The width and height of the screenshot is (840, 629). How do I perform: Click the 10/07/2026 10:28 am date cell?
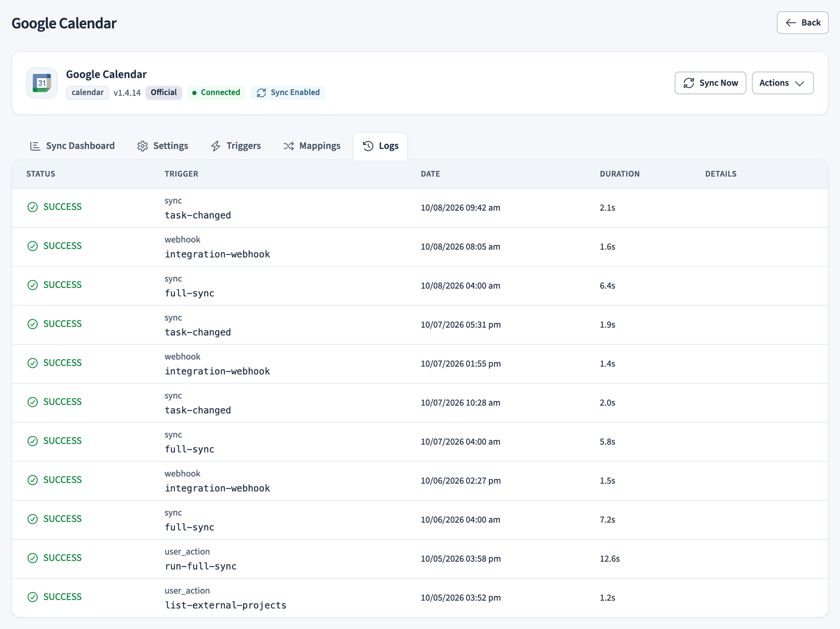[x=460, y=403]
